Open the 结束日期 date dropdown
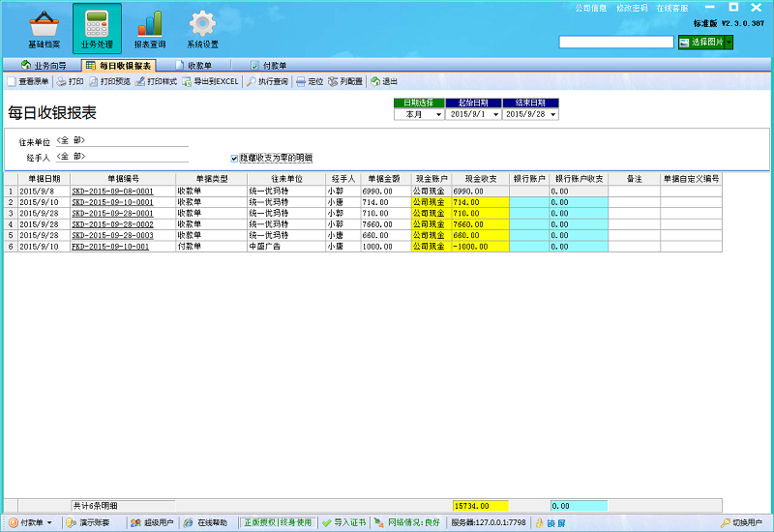 tap(553, 114)
